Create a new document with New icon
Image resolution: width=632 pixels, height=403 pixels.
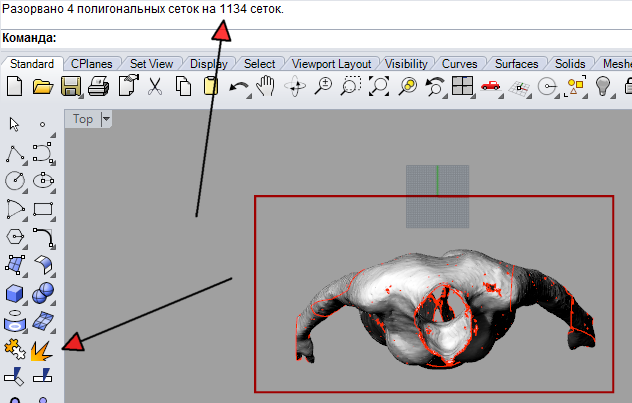[x=15, y=87]
